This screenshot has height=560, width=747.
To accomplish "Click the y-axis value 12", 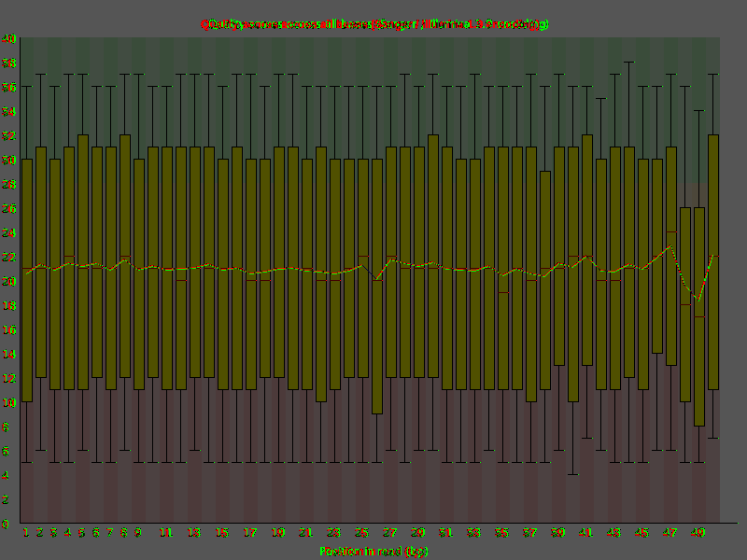I will pyautogui.click(x=9, y=379).
